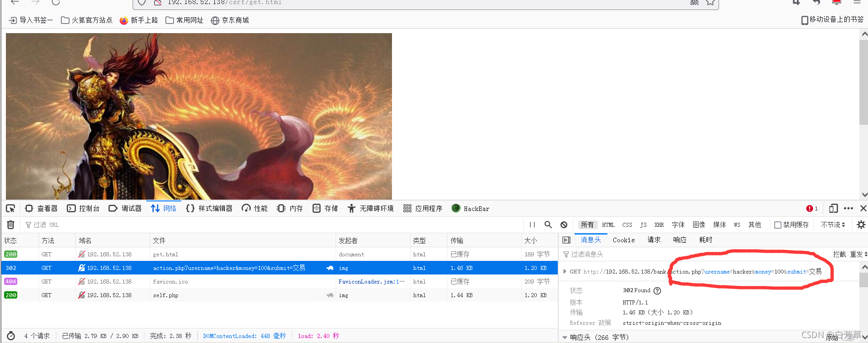Open the 存储 storage tab
Screen dimensions: 868x343
[325, 208]
